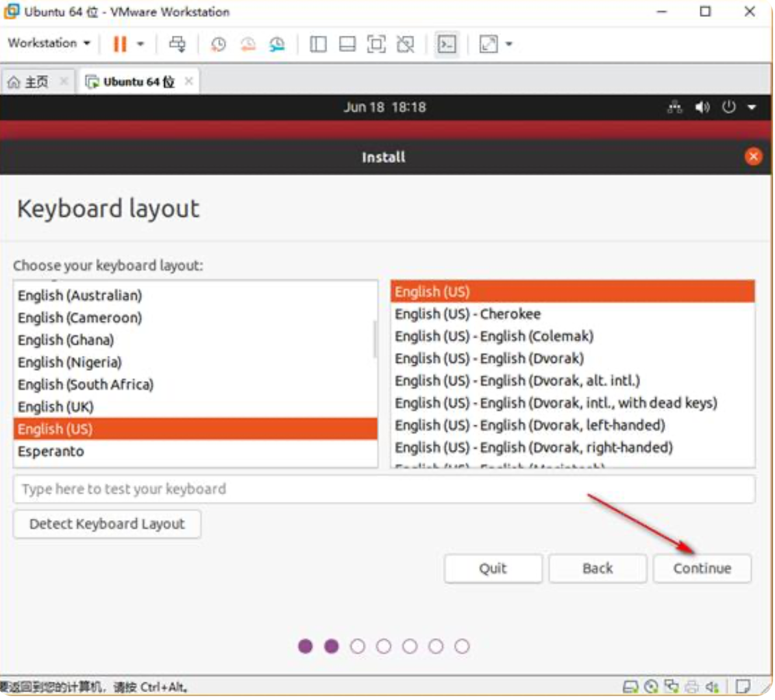Choose English (US) - English (Colemak) variant
This screenshot has height=700, width=775.
tap(573, 336)
